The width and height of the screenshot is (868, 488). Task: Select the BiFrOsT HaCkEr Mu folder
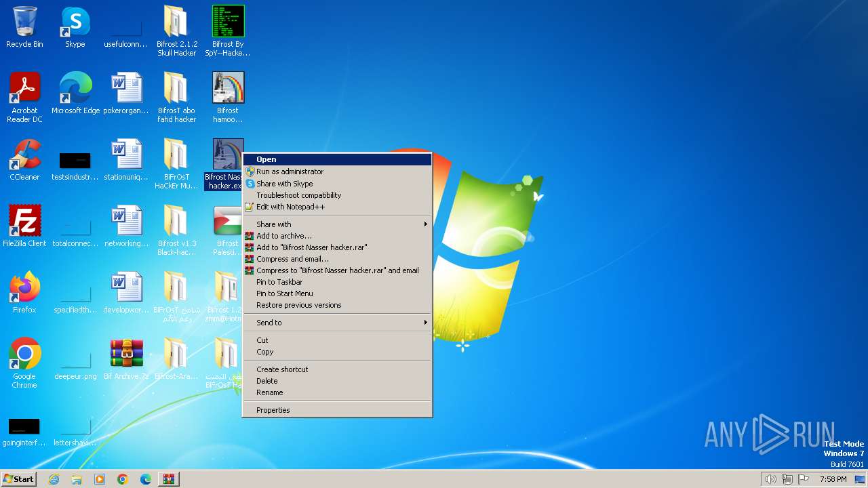(176, 163)
